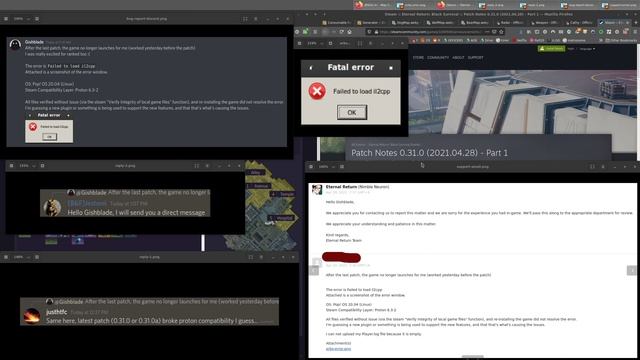Click justhtfc's avatar in the reply-2 image
This screenshot has height=360, width=640.
tap(32, 316)
